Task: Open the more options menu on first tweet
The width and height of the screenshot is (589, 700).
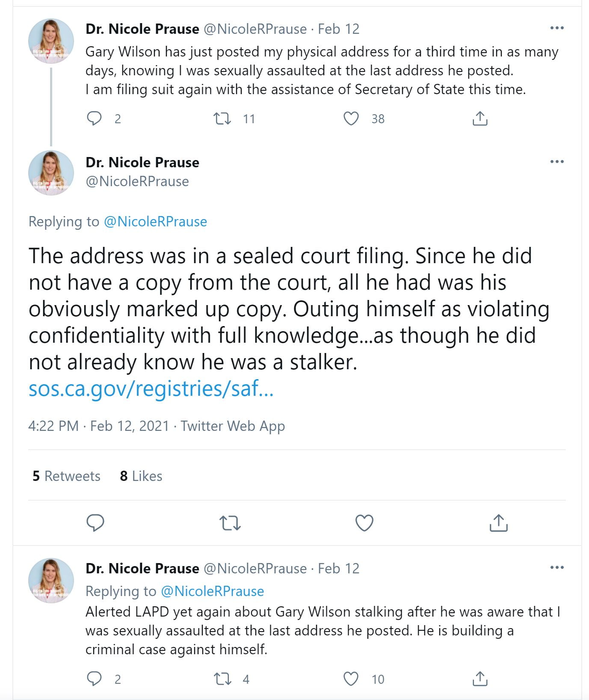Action: pos(556,28)
